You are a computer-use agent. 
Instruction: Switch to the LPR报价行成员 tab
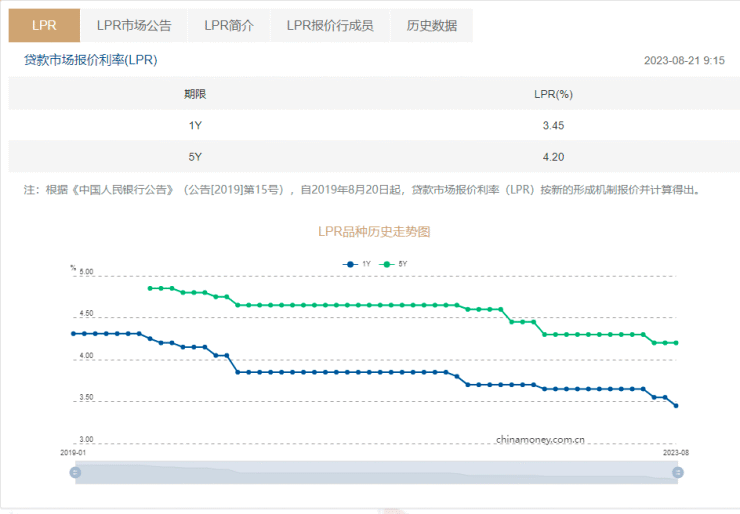tap(329, 25)
